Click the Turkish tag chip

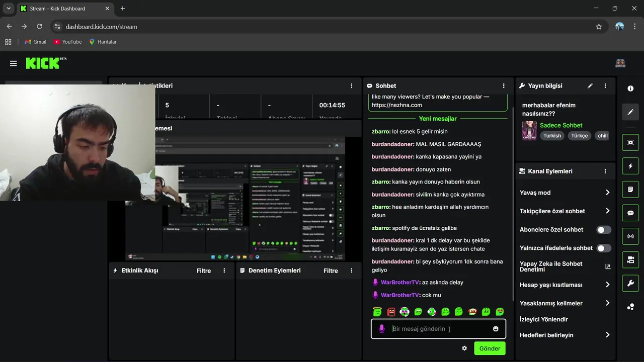point(552,136)
